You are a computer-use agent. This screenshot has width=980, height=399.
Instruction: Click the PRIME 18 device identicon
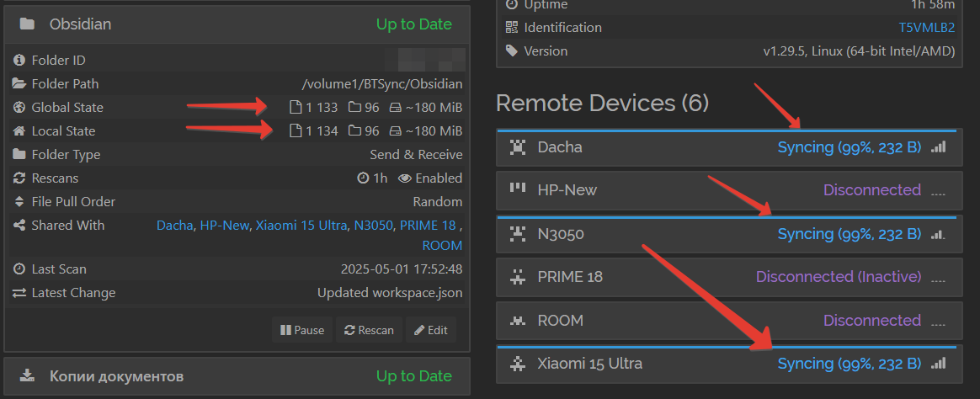pos(517,277)
